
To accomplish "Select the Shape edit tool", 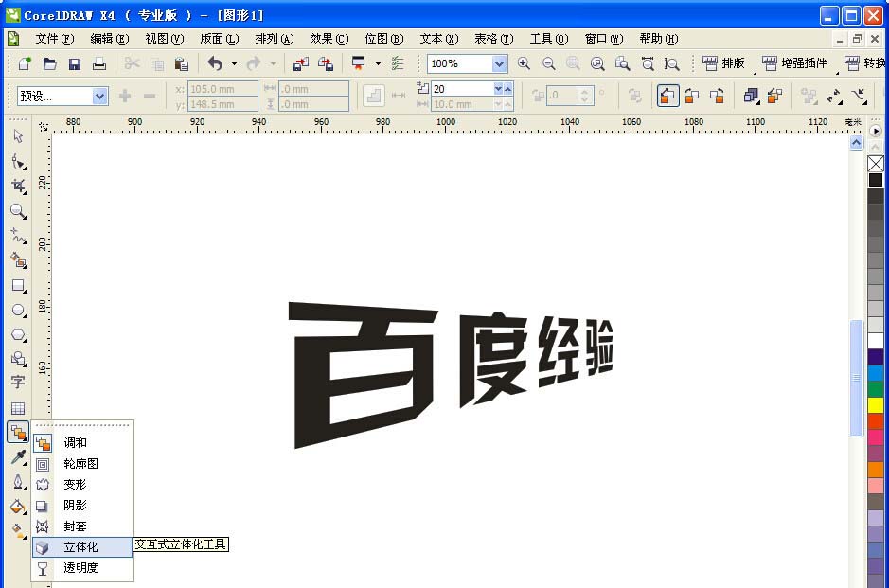I will point(18,162).
